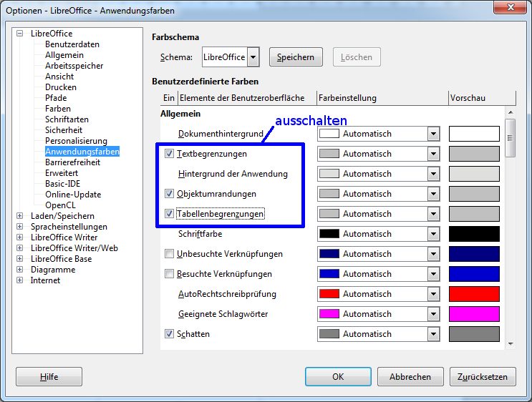532x402 pixels.
Task: Select Erweitert in the tree
Action: 62,173
